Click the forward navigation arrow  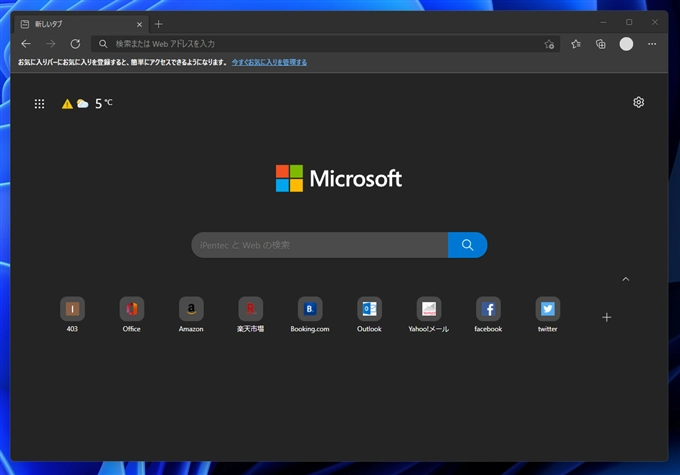click(x=51, y=44)
